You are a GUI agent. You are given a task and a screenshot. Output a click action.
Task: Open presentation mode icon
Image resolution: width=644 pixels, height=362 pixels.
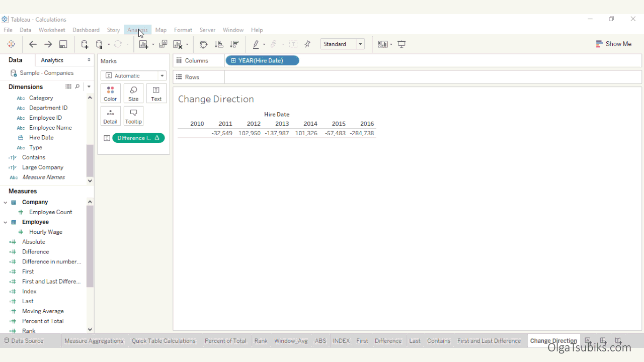(401, 44)
